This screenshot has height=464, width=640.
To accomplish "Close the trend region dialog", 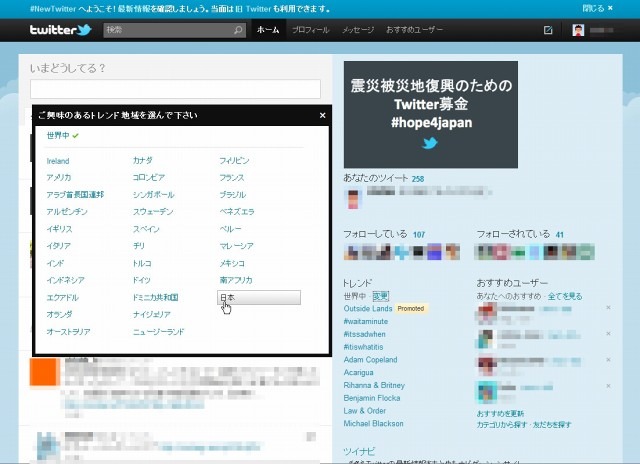I will pos(322,115).
